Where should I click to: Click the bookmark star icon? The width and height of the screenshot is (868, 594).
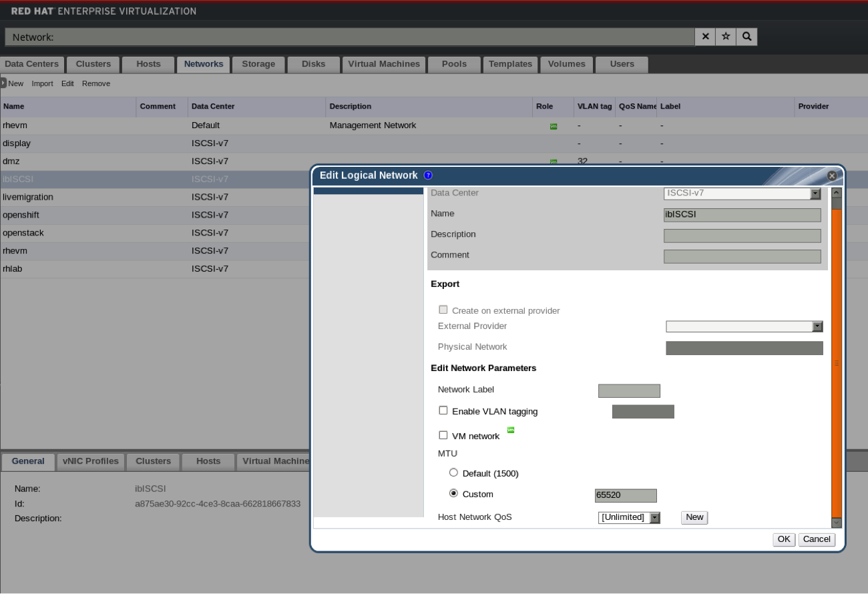(x=726, y=37)
